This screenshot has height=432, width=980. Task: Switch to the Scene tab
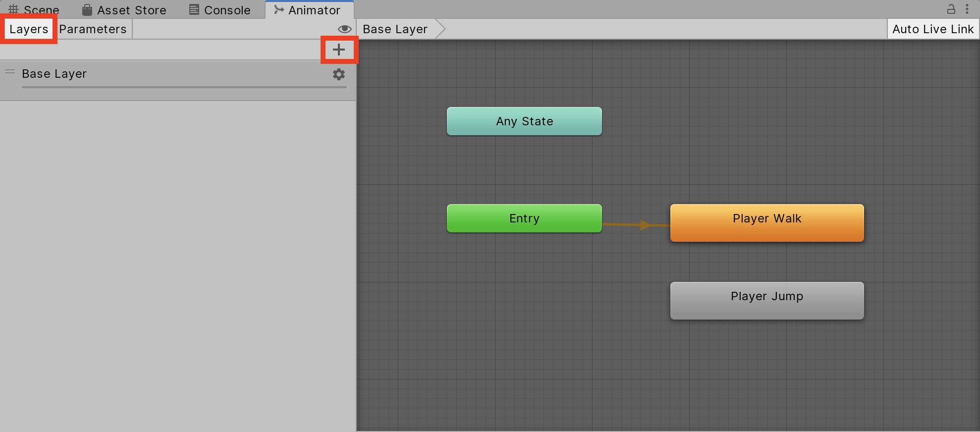tap(34, 10)
